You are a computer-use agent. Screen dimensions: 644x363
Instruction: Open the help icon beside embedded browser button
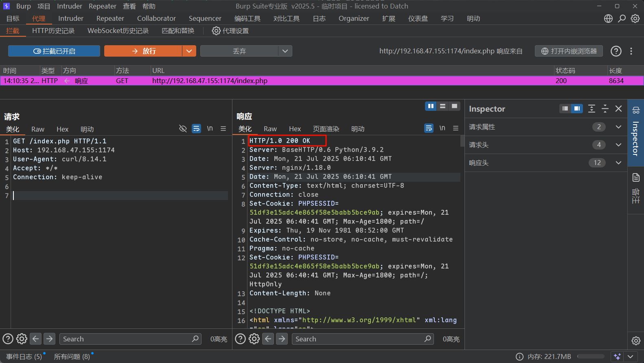click(616, 51)
